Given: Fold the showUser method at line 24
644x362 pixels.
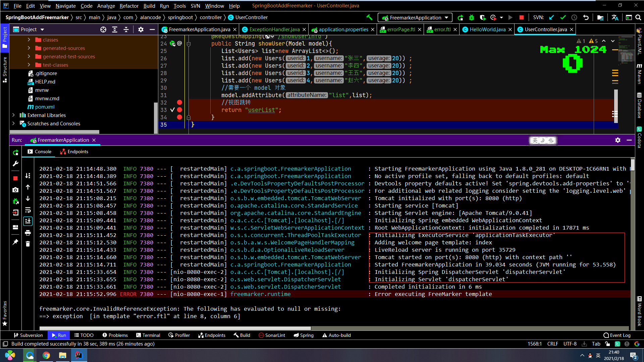Looking at the screenshot, I should coord(189,44).
